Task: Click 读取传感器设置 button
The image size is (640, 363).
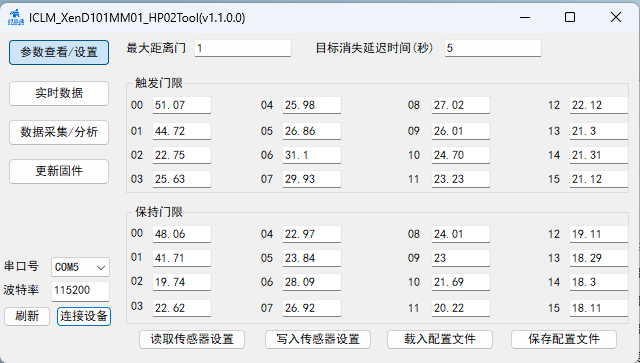Action: (x=192, y=339)
